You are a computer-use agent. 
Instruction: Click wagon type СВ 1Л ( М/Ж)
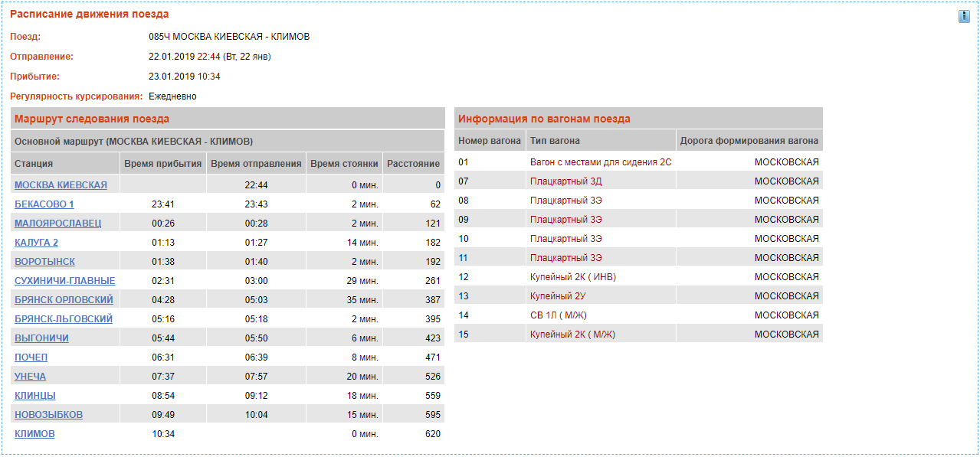click(559, 315)
